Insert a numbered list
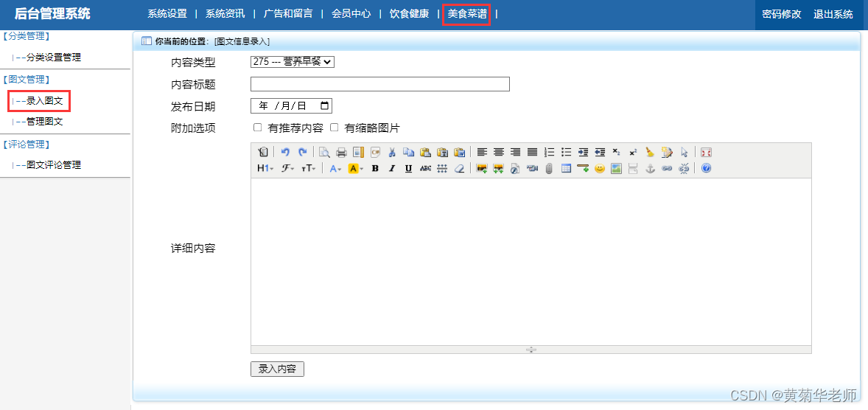The width and height of the screenshot is (868, 410). click(549, 152)
